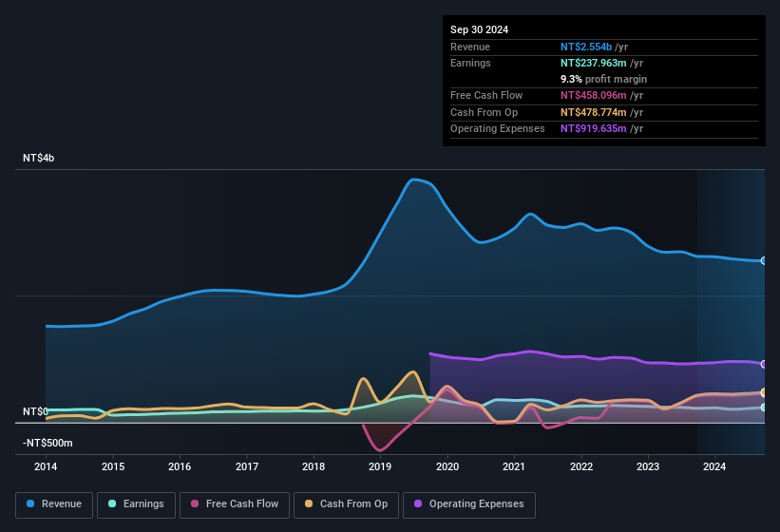Click the -NT$500m y-axis label
Screen dimensions: 780x532
(48, 443)
